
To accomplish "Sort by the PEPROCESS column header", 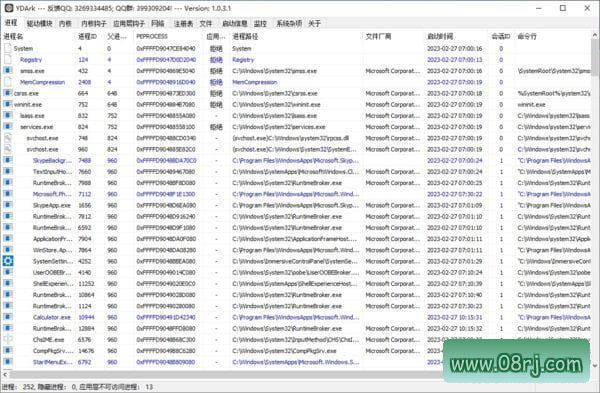I will [169, 36].
